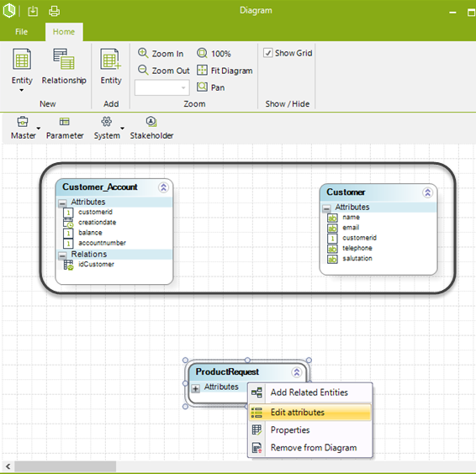Switch to the File tab
Viewport: 476px width, 474px height.
point(21,32)
